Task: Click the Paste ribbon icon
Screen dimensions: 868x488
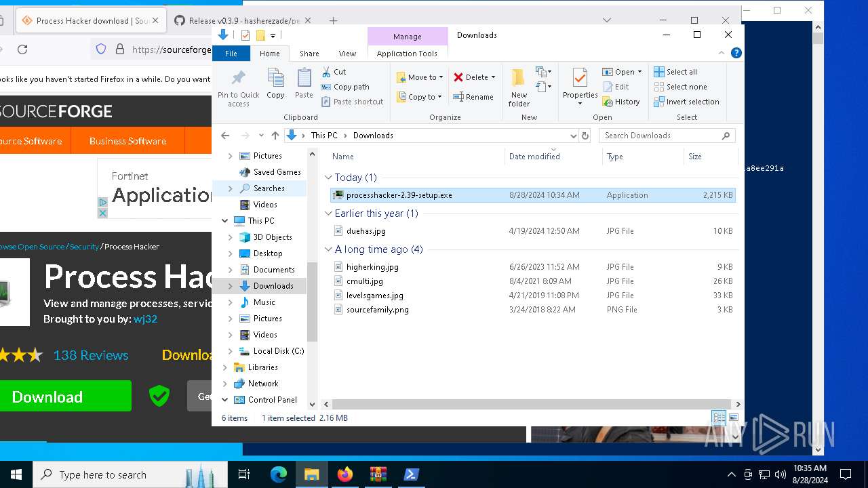Action: click(x=304, y=78)
